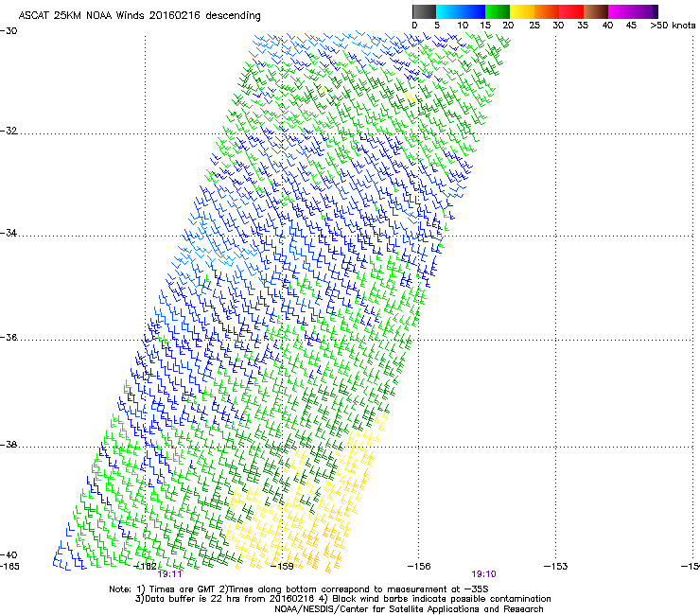The image size is (700, 615).
Task: Click the note line starting 'Note: 1) Times are GMT'
Action: 299,589
